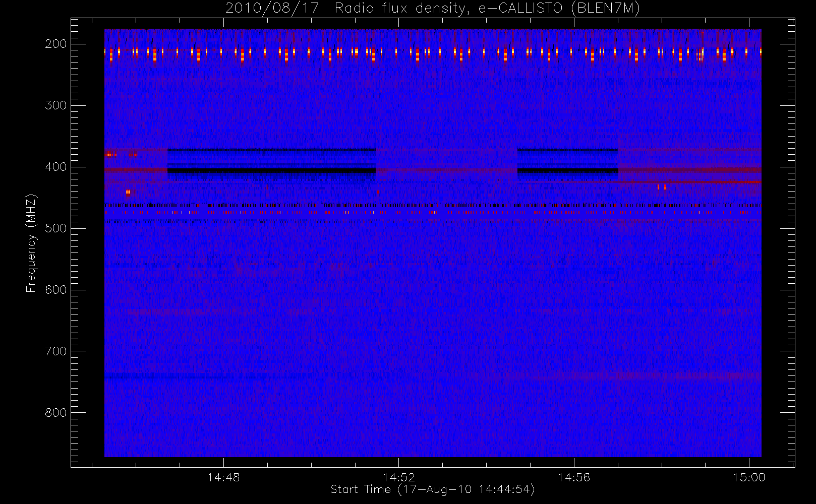Click the 14:48 time tick label
The image size is (816, 504).
[223, 477]
